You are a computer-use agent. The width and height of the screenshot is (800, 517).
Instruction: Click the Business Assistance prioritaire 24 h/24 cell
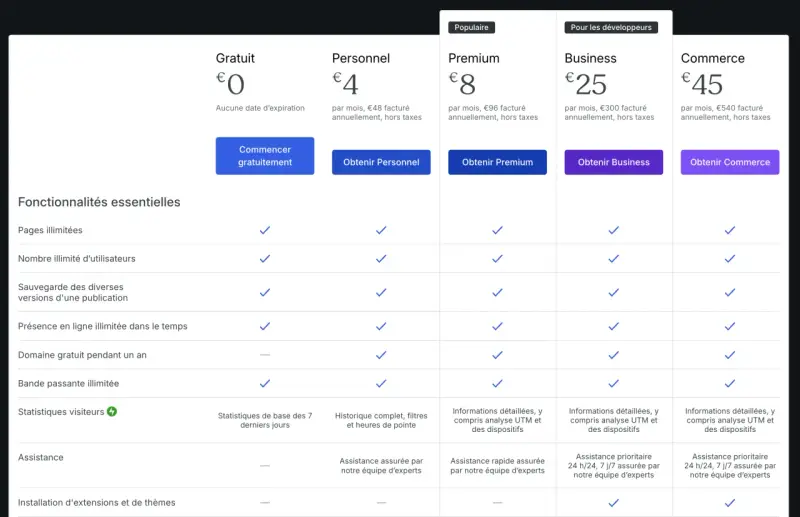pyautogui.click(x=614, y=465)
